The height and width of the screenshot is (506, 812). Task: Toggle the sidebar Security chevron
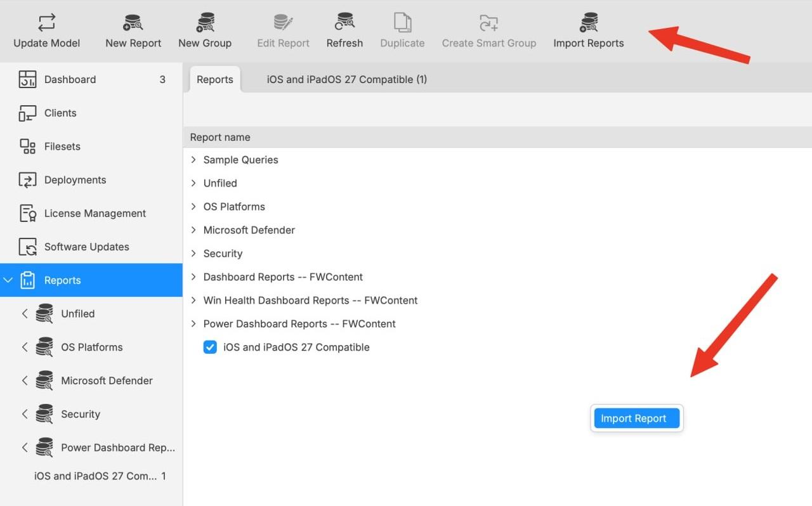tap(25, 414)
